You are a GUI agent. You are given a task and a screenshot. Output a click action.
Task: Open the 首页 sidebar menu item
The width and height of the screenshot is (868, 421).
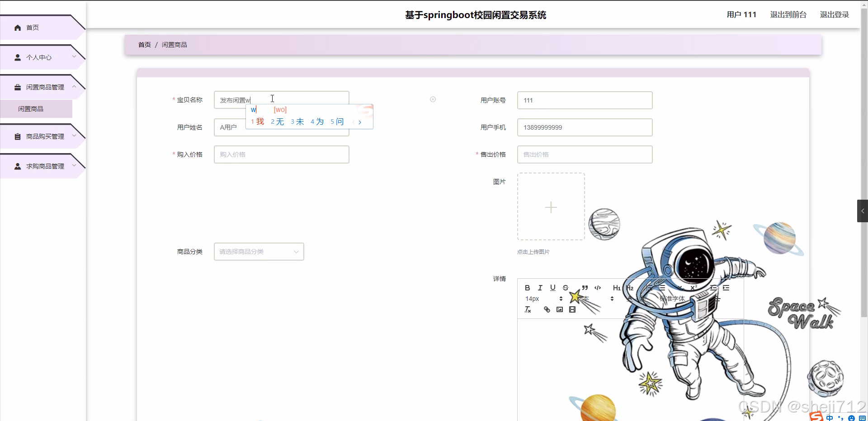42,28
